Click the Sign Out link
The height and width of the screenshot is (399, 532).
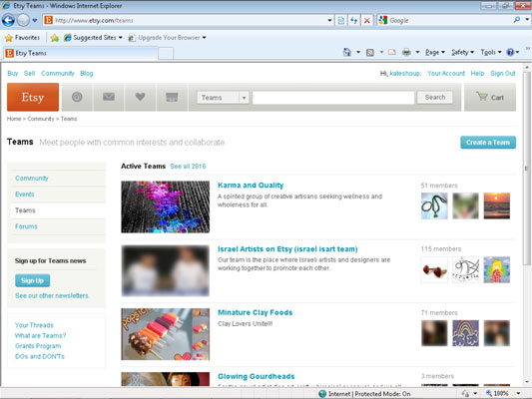[503, 73]
